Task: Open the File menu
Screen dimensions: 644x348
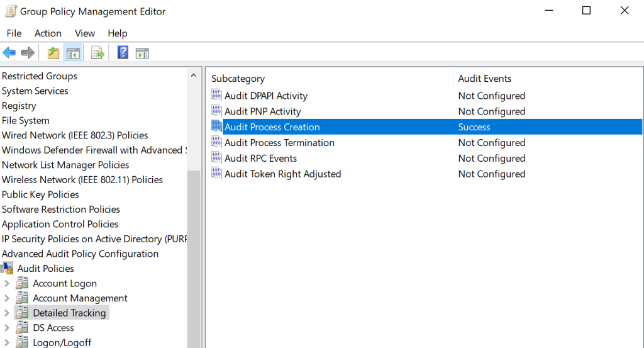Action: (14, 33)
